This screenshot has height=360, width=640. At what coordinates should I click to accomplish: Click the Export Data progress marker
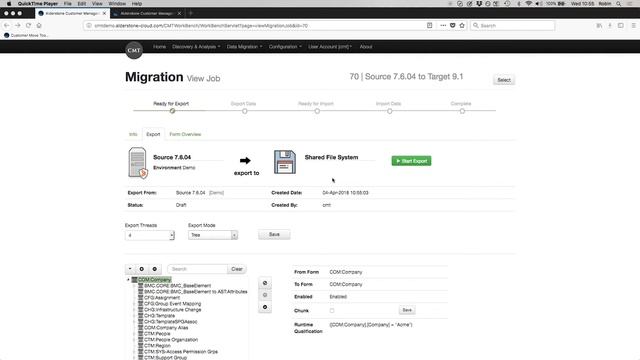(x=244, y=111)
